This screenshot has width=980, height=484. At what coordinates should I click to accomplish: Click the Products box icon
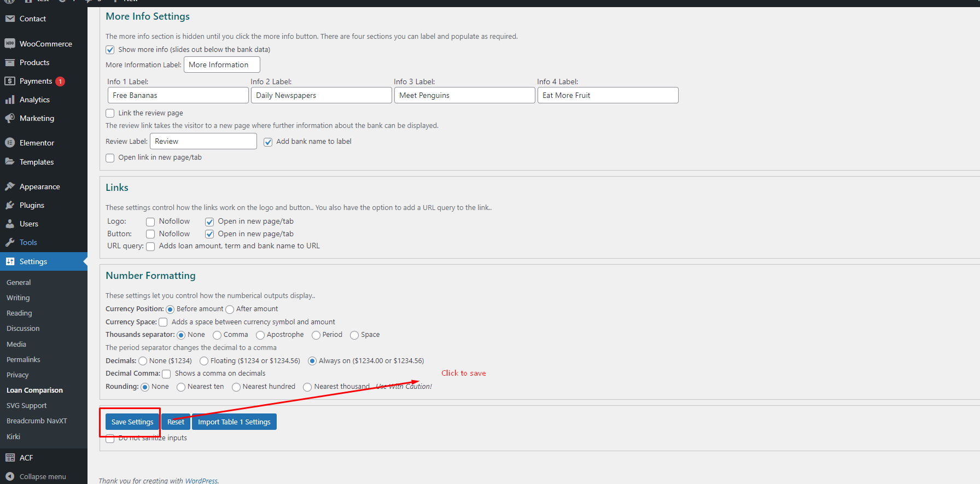[10, 62]
